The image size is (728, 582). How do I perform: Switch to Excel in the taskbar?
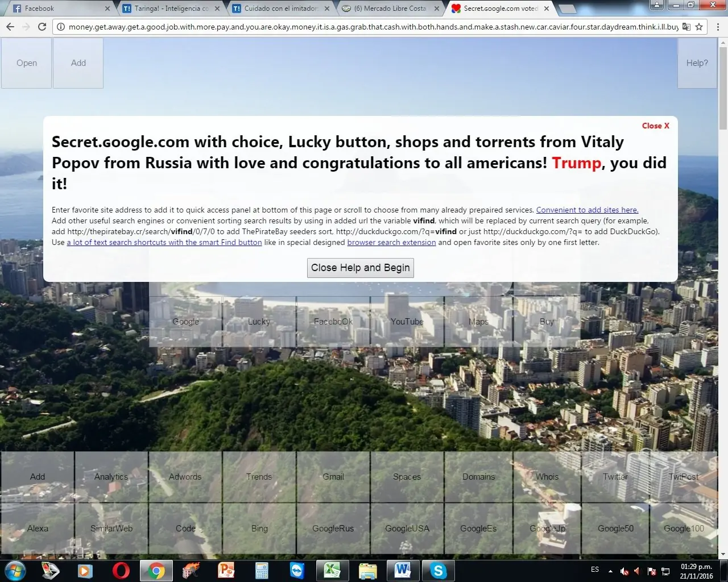[332, 570]
